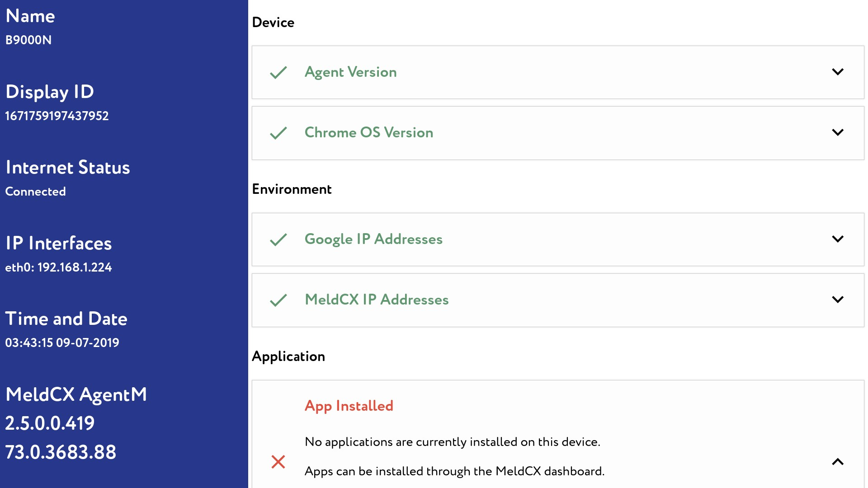Click the Connected internet status text
This screenshot has width=868, height=488.
click(35, 192)
